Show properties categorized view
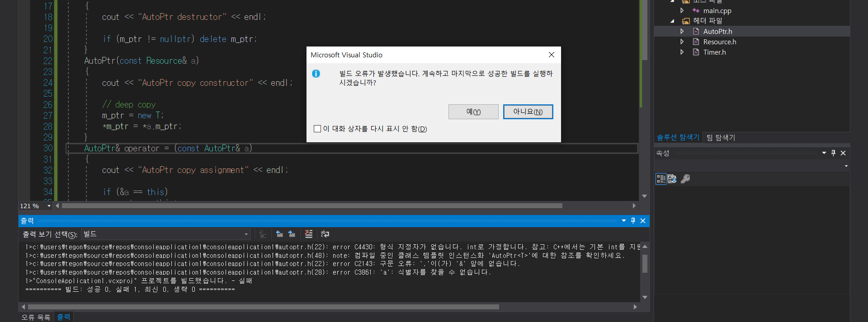The width and height of the screenshot is (868, 322). (x=661, y=179)
